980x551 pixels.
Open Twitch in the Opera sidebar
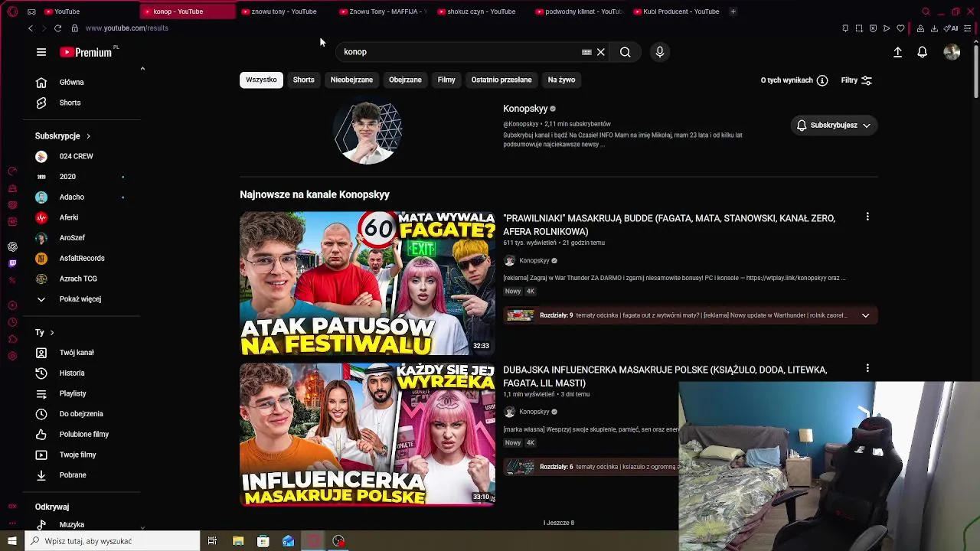12,263
